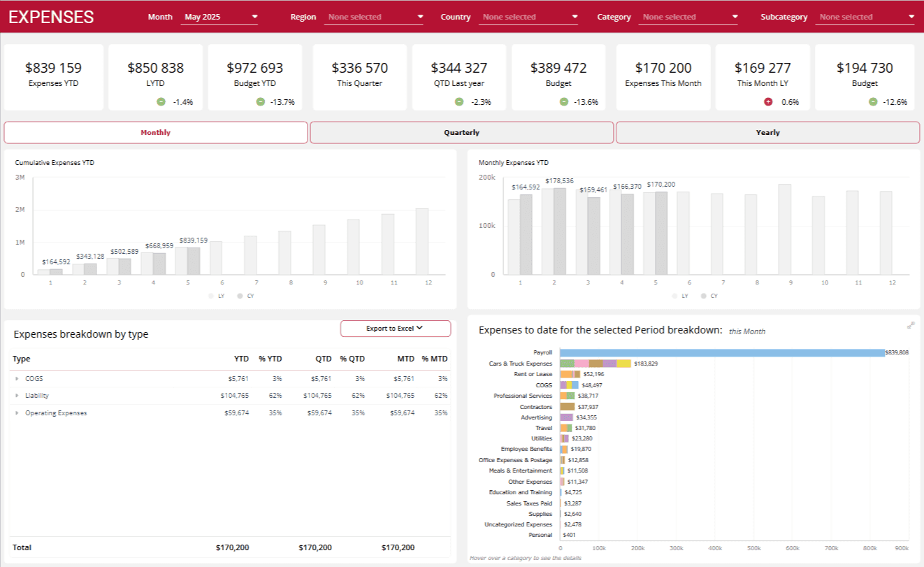
Task: Open the Month dropdown showing May 2025
Action: click(x=219, y=16)
